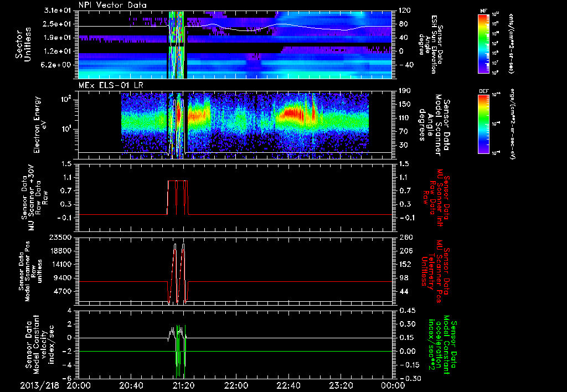Click the 70 tick on the scanner angle axis
Viewport: 567px width, 392px height.
(x=404, y=131)
